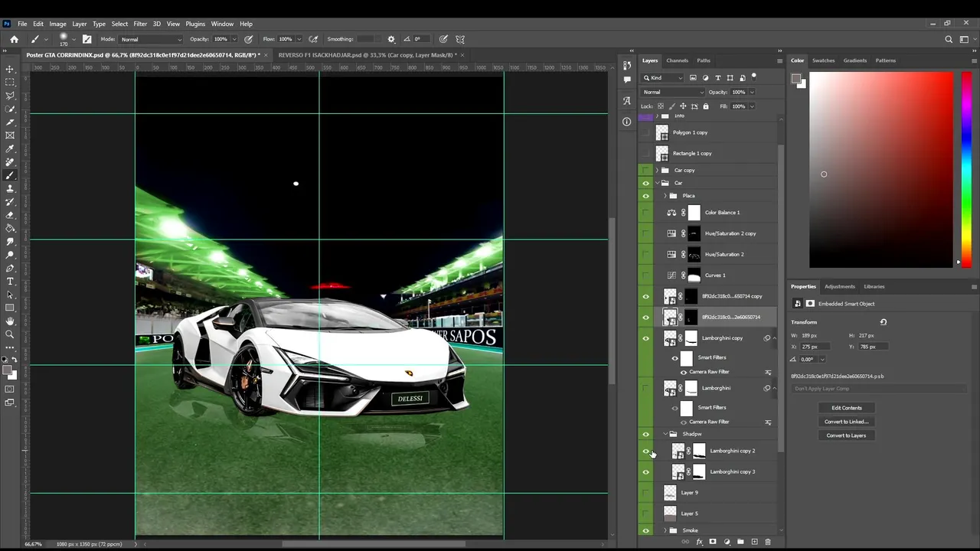The image size is (980, 551).
Task: Pick a color in the color field
Action: (x=881, y=170)
